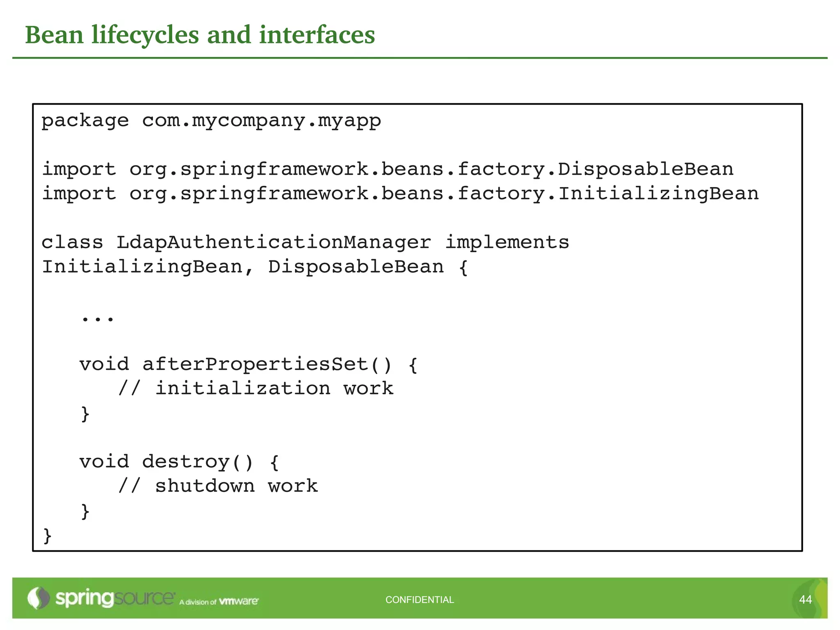Click the final closing brace of class
The width and height of the screenshot is (840, 630).
tap(48, 536)
